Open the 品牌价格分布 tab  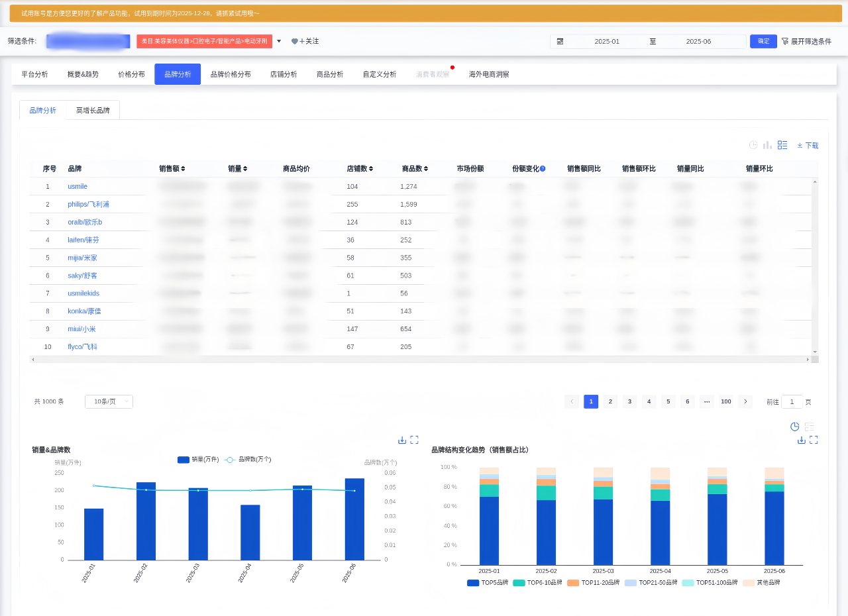click(231, 74)
